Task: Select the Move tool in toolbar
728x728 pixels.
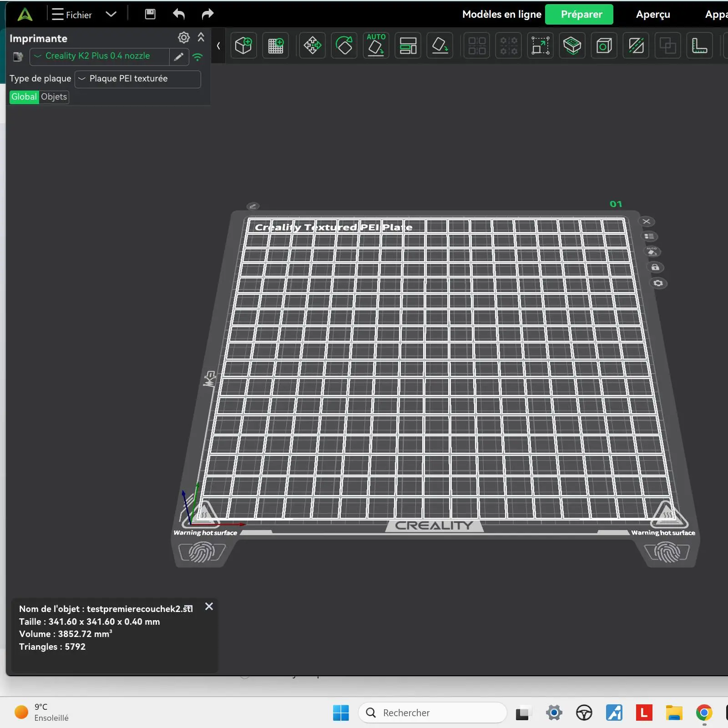Action: 312,45
